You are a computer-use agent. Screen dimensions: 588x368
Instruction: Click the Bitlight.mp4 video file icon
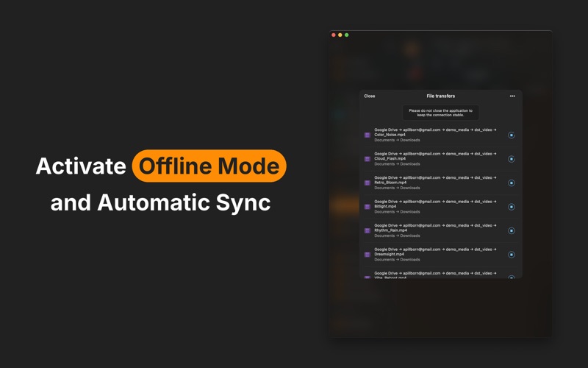point(367,207)
